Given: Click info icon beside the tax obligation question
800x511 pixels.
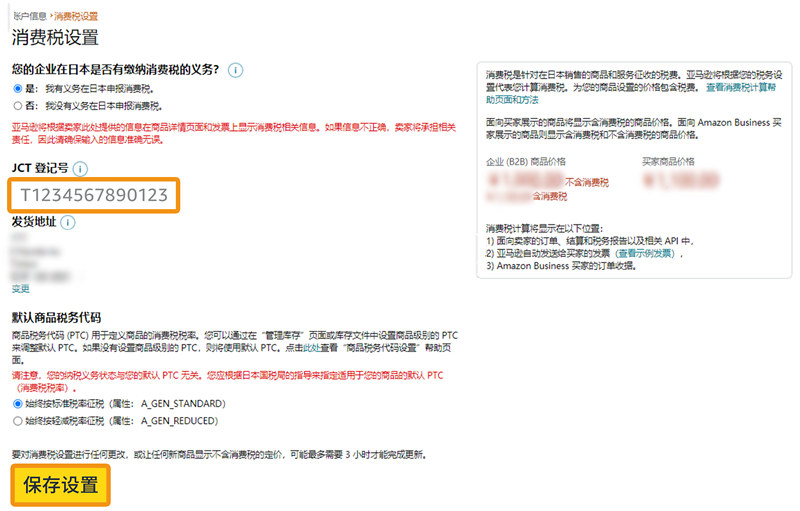Looking at the screenshot, I should point(236,70).
